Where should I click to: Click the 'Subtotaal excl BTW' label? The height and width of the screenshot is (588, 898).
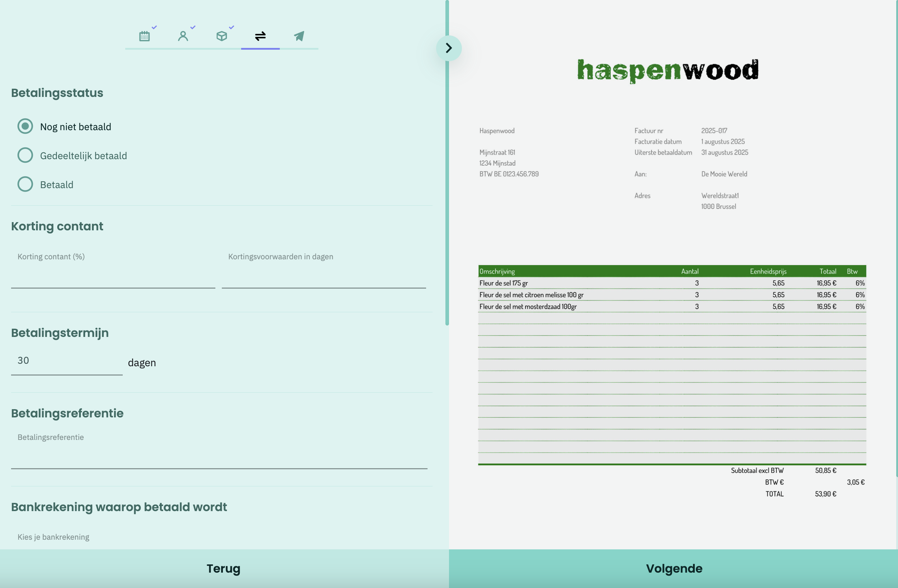tap(757, 471)
